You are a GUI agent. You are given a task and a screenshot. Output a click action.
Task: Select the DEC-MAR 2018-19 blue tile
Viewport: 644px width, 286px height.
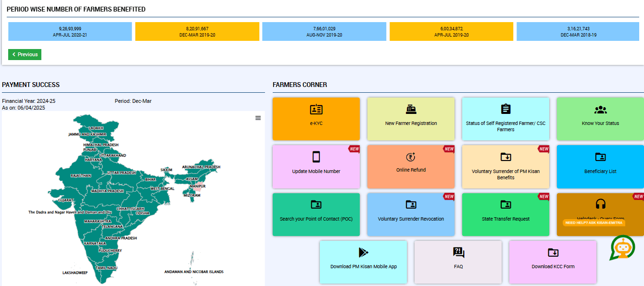coord(578,32)
